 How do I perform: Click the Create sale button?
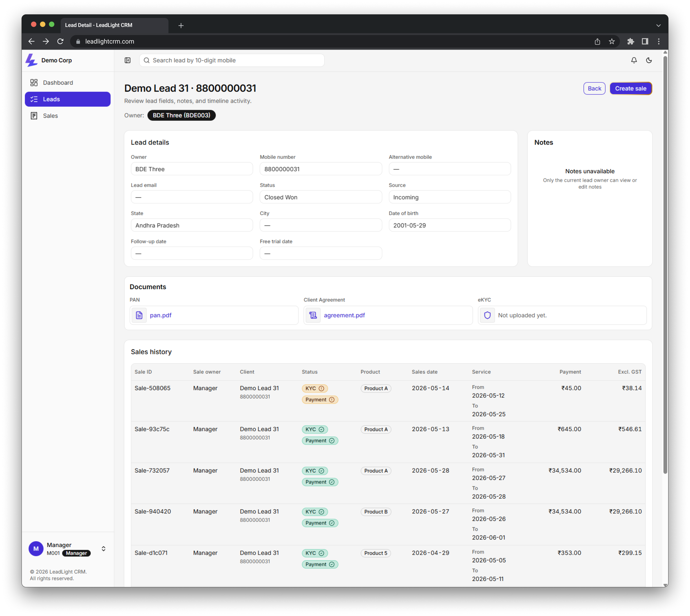(x=630, y=88)
